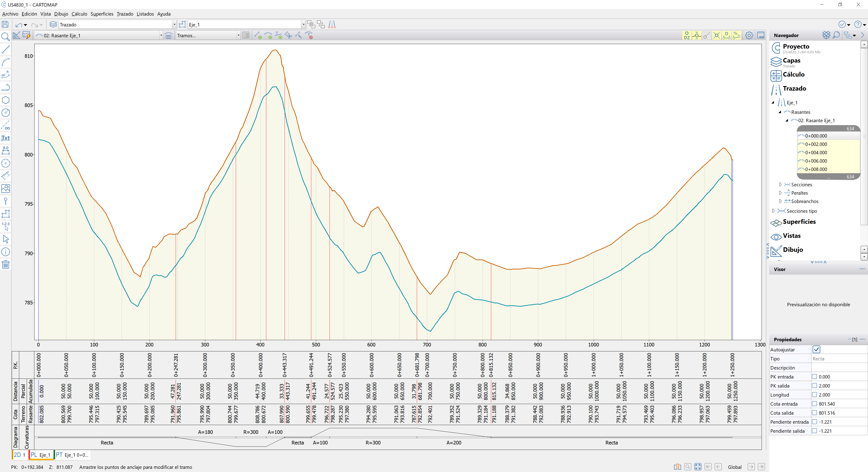Click the DZ toggle icon in toolbar
This screenshot has height=472, width=868.
pyautogui.click(x=686, y=35)
